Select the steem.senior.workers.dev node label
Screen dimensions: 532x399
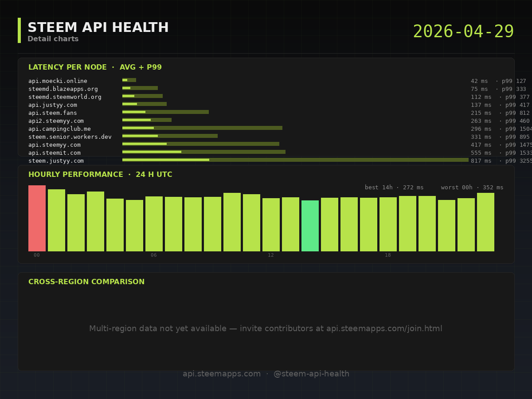(x=70, y=137)
